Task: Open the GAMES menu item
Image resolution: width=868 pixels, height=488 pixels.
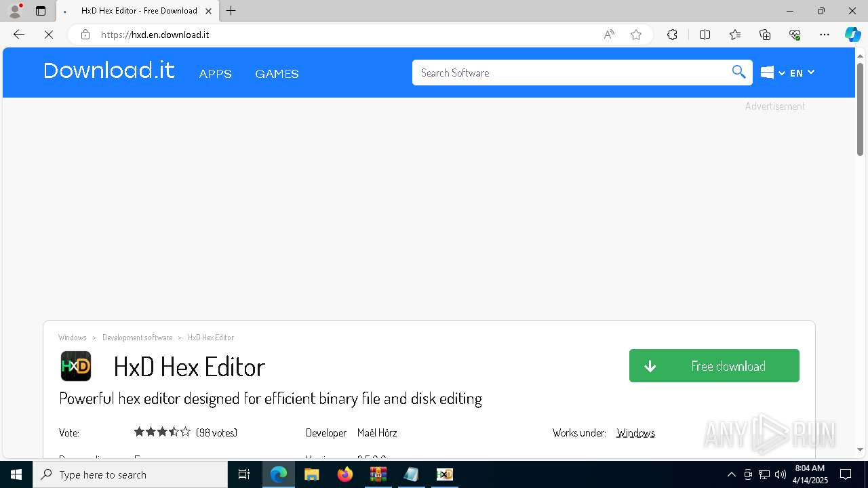Action: coord(277,74)
